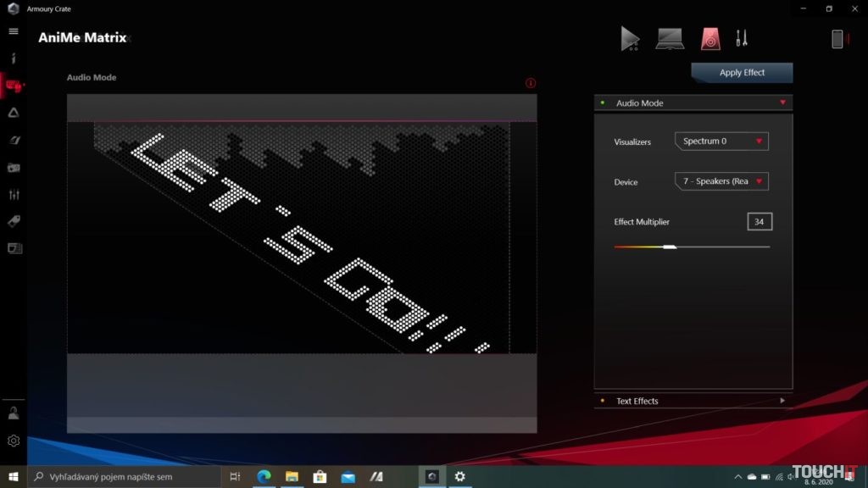Select the sliders settings icon in sidebar
This screenshot has height=488, width=868.
click(x=12, y=194)
